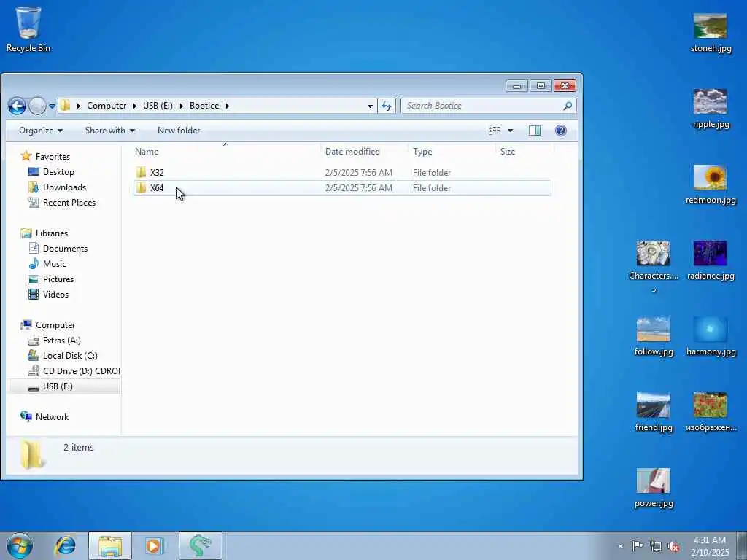Image resolution: width=747 pixels, height=560 pixels.
Task: Select the X64 folder icon
Action: pos(141,187)
